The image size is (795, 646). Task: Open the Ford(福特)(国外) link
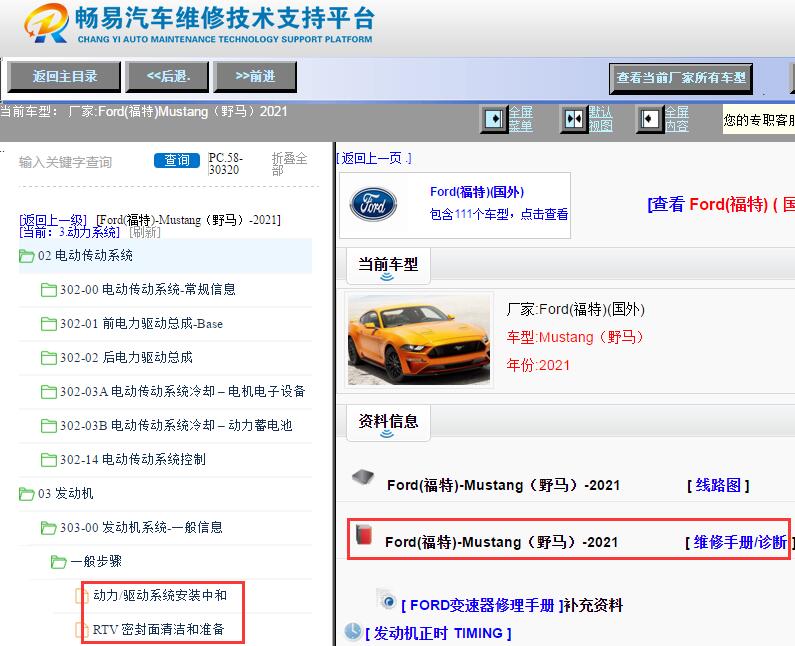pyautogui.click(x=477, y=192)
